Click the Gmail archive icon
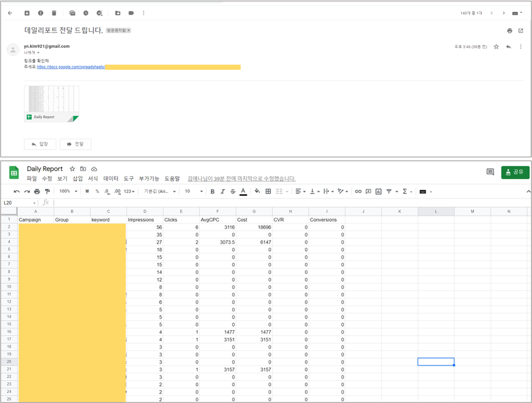532x403 pixels. click(x=27, y=13)
